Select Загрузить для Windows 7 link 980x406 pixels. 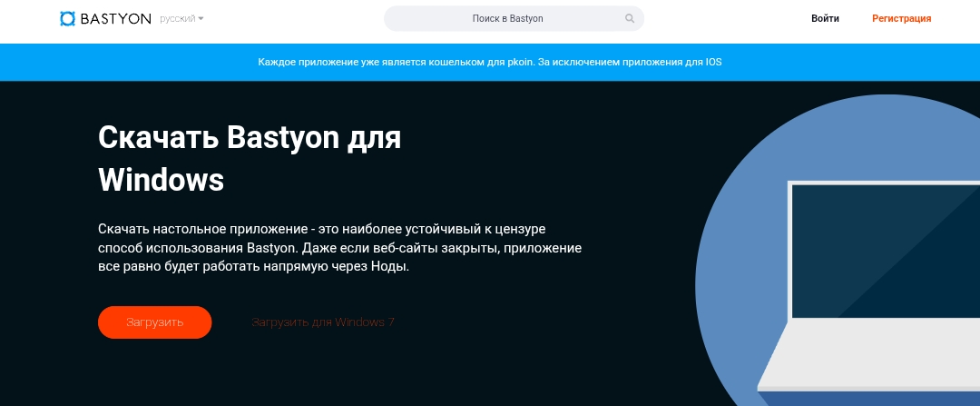click(322, 322)
